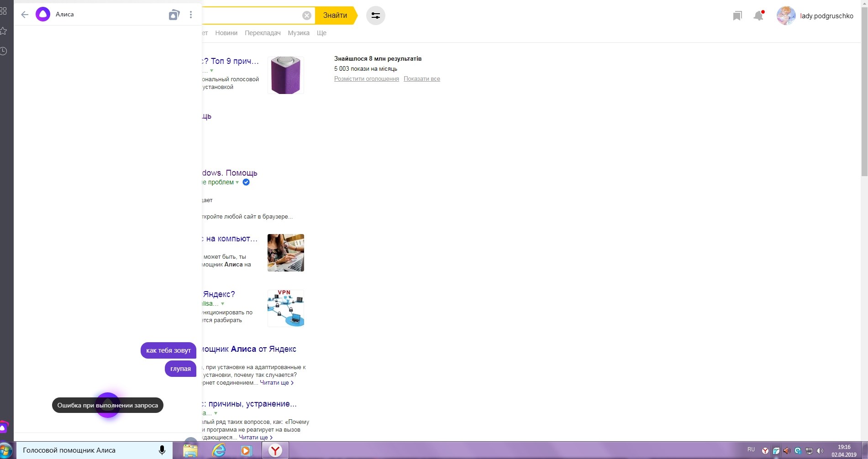
Task: Open 'Перекладач' search tab
Action: 263,33
